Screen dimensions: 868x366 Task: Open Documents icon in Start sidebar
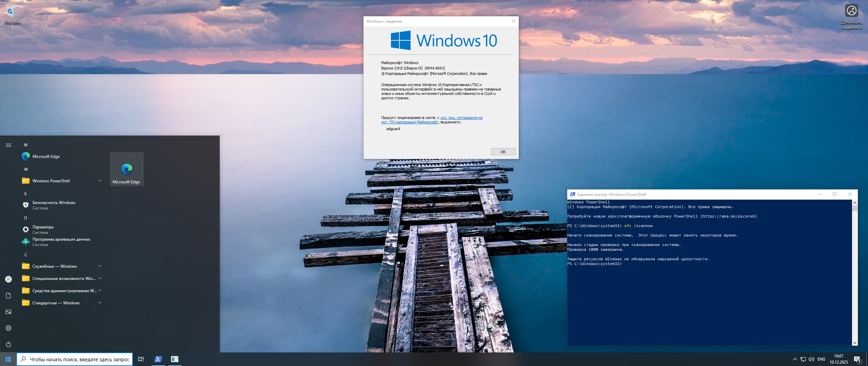pyautogui.click(x=8, y=296)
